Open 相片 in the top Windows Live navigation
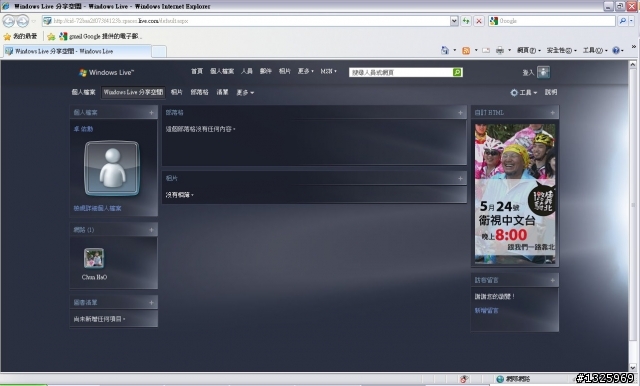The height and width of the screenshot is (386, 640). click(x=284, y=71)
